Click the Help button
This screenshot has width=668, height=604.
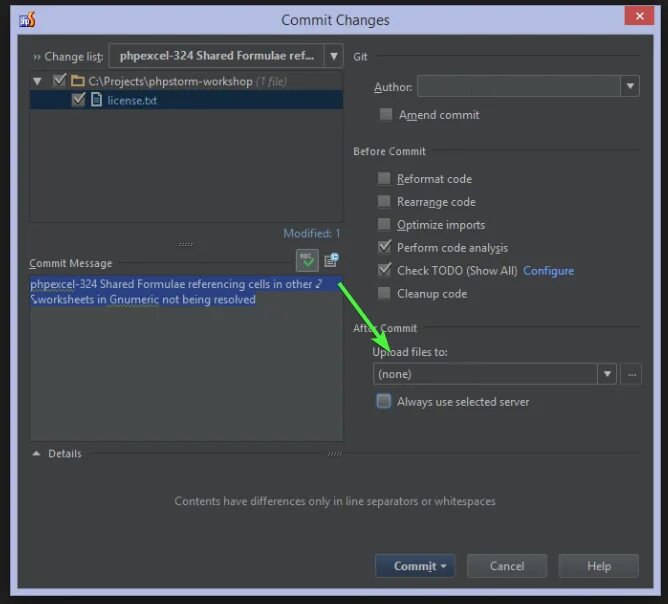coord(599,566)
